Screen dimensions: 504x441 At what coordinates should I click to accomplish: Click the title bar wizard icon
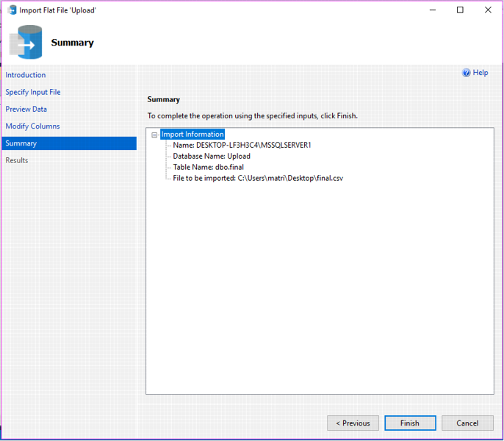[12, 10]
